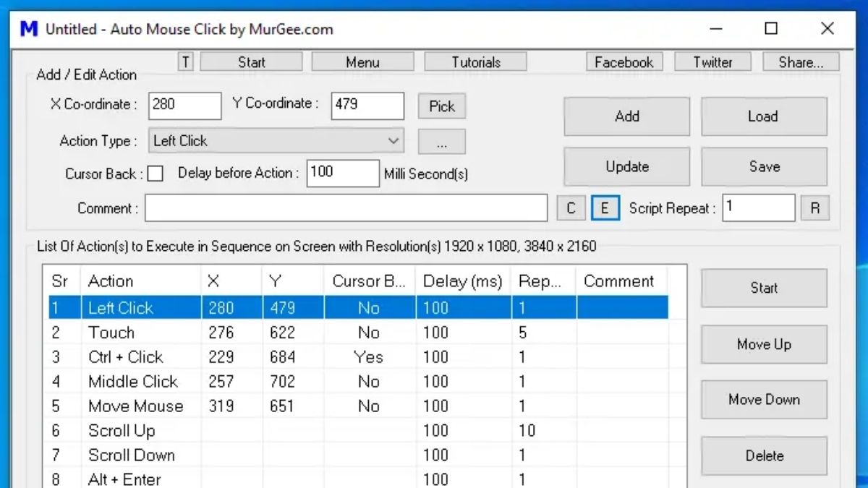Click the Facebook button
Screen dimensions: 868x488
pyautogui.click(x=624, y=62)
